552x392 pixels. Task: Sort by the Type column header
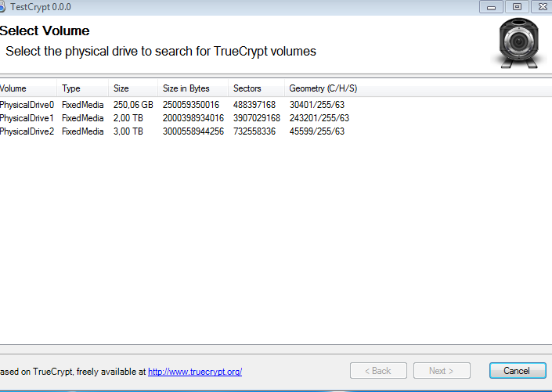tap(82, 88)
